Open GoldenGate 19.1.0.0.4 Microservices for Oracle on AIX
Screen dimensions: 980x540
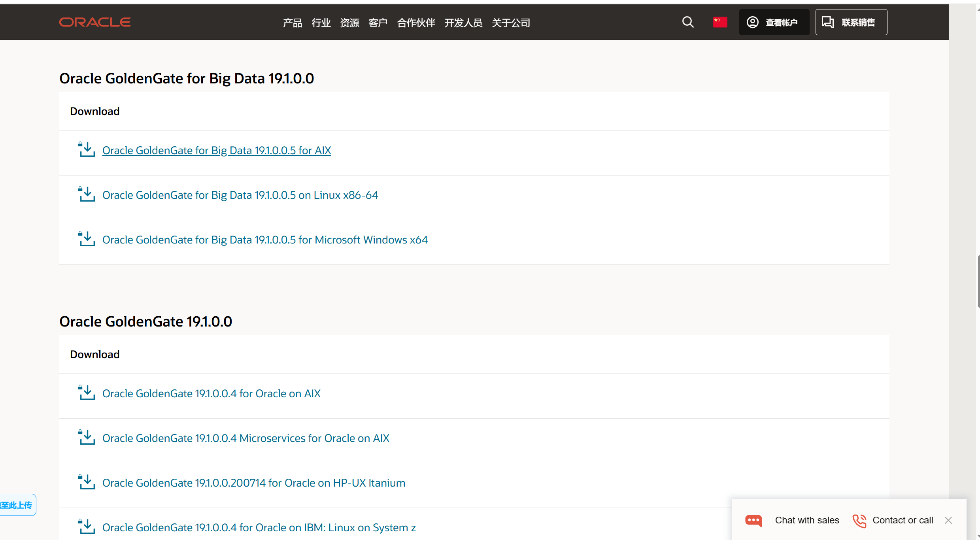coord(245,438)
